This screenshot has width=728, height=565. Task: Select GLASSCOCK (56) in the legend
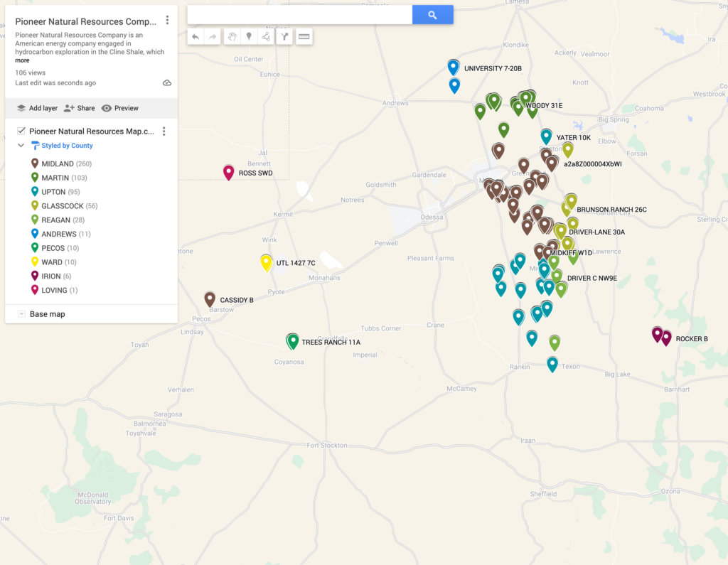64,205
